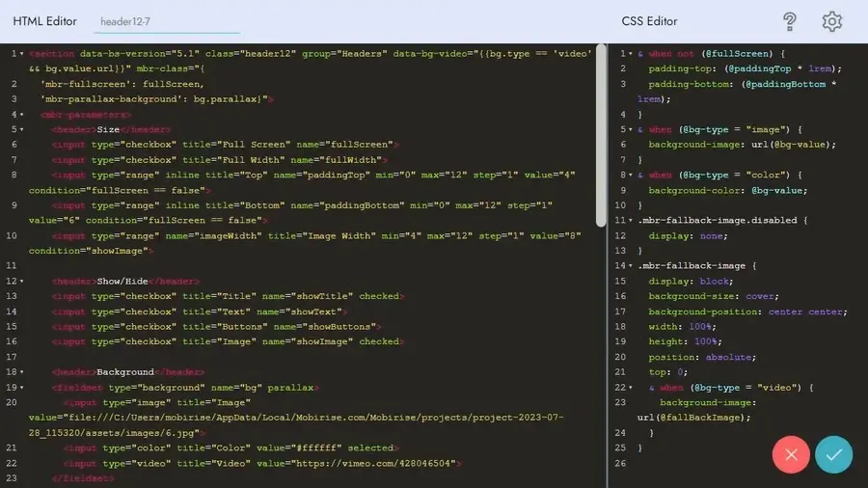Place cursor on 'mbr-fullscreen': fullScreen line
This screenshot has height=488, width=868.
(x=122, y=84)
